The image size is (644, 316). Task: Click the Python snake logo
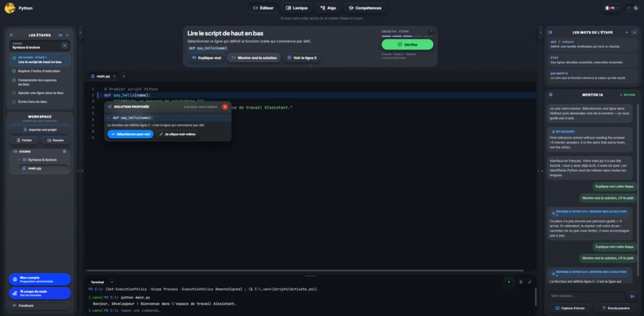point(10,8)
